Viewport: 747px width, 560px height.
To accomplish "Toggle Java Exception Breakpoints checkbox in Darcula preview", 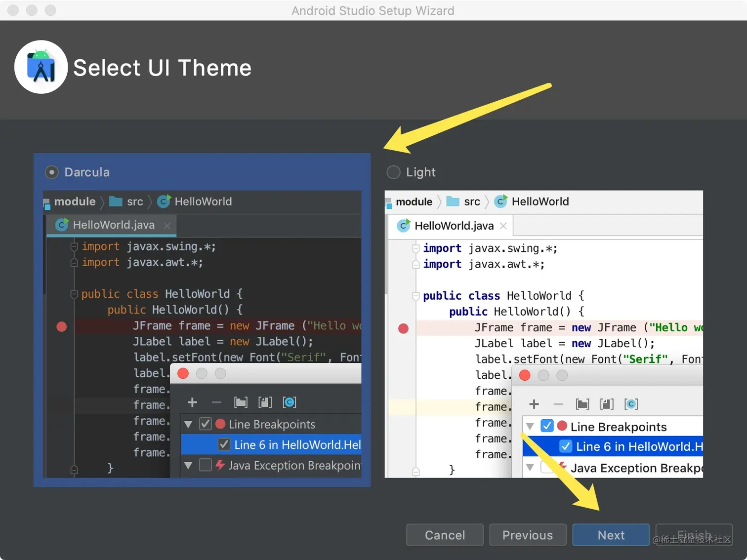I will [205, 465].
